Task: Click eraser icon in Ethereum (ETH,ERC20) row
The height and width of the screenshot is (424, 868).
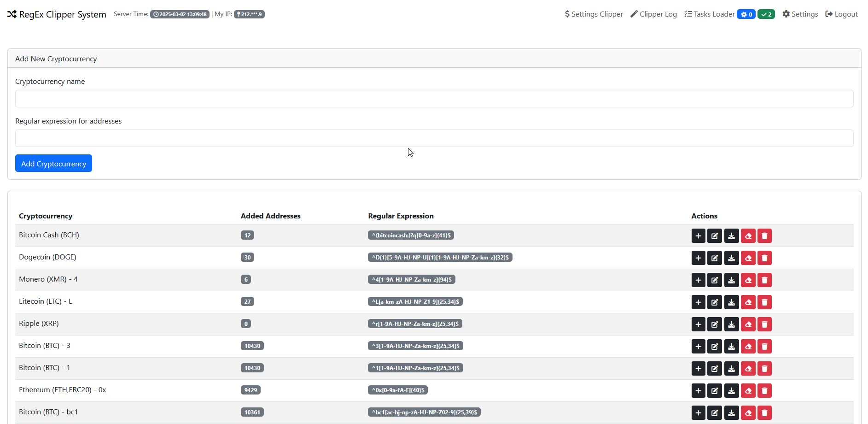Action: (748, 391)
